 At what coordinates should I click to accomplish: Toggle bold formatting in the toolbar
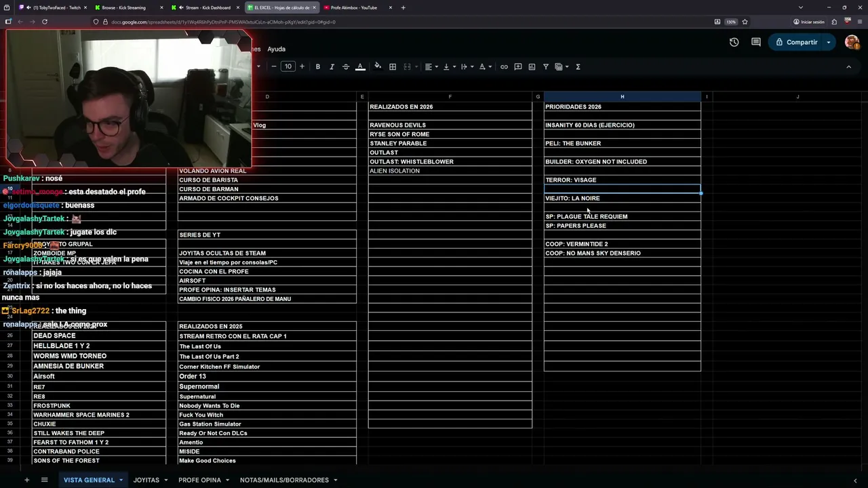pyautogui.click(x=317, y=66)
